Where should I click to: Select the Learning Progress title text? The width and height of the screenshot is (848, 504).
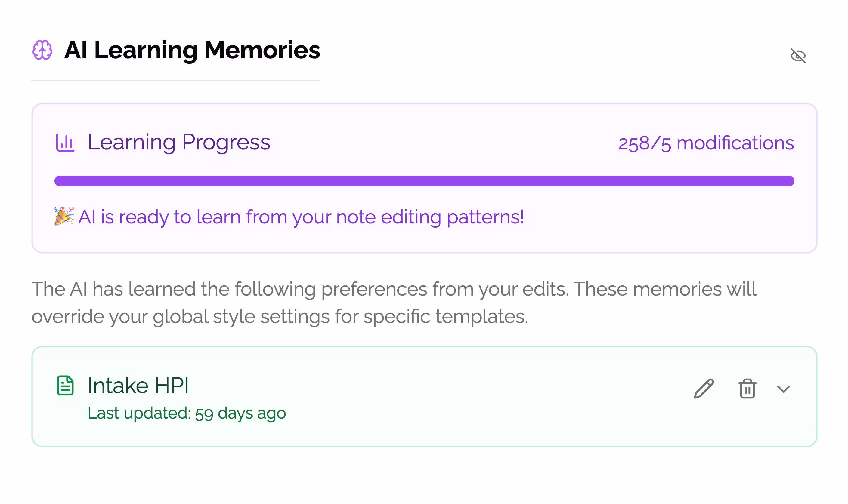pos(179,142)
